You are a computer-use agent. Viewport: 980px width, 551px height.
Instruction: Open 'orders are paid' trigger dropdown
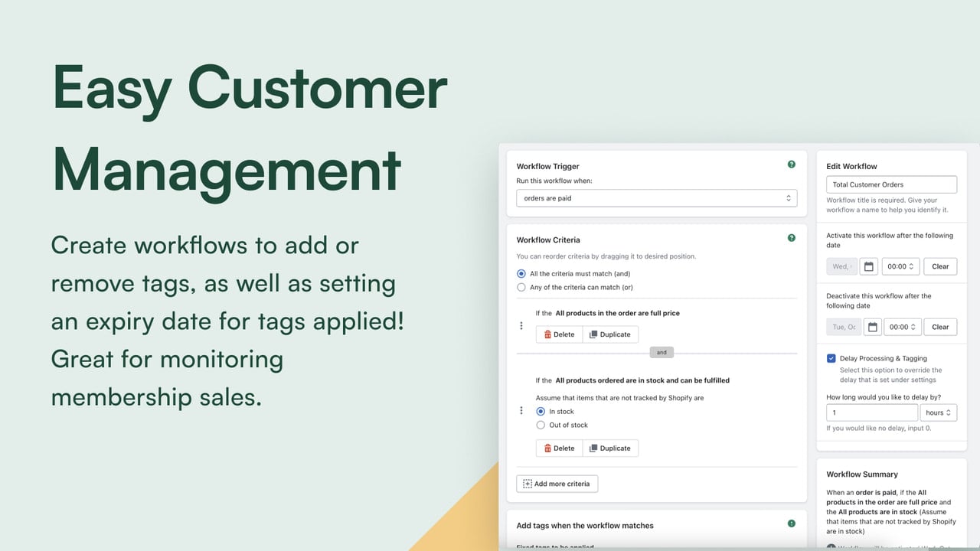657,198
